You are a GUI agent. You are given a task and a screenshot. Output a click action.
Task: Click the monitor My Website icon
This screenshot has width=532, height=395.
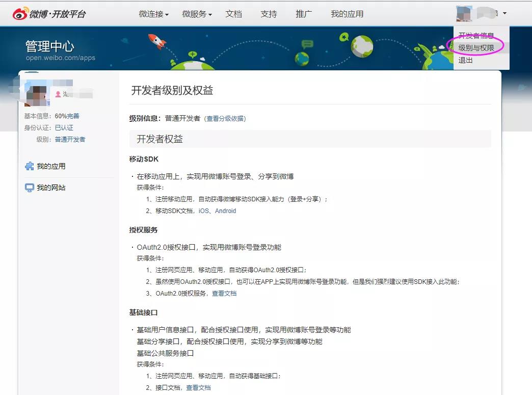point(30,188)
